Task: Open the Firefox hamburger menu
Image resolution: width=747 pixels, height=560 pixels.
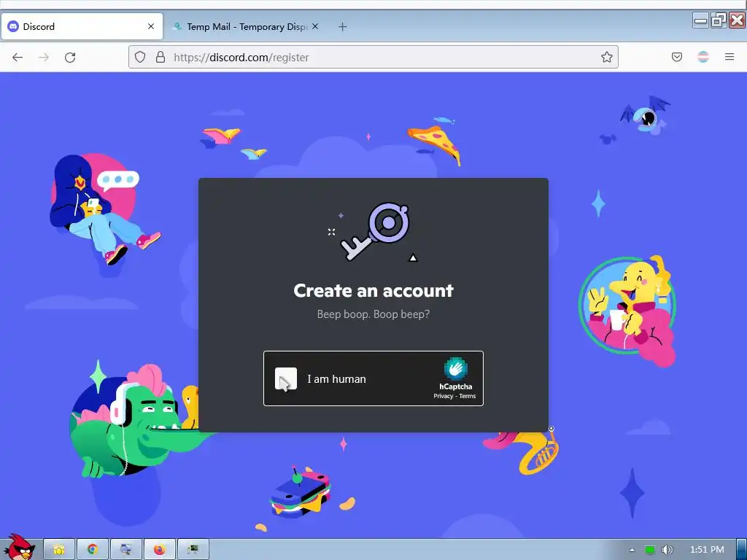Action: [729, 58]
